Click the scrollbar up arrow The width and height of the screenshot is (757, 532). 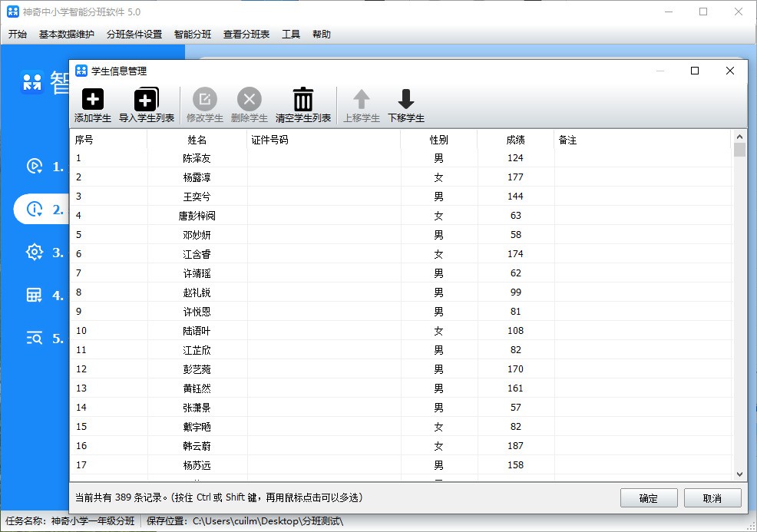click(x=739, y=137)
